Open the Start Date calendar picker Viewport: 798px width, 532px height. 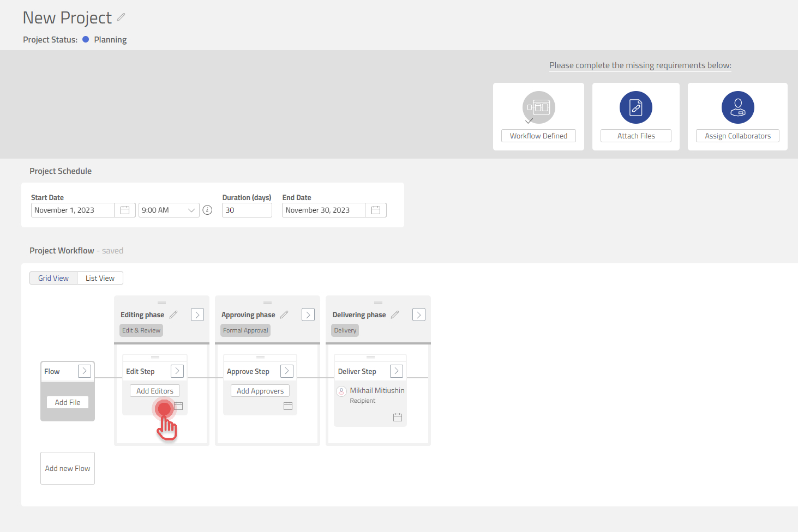125,210
